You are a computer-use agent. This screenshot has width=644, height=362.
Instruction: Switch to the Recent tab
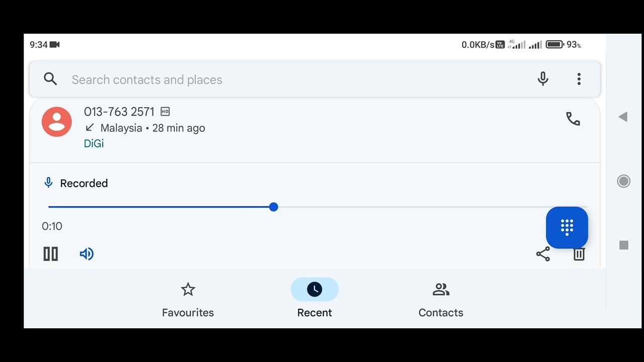(314, 300)
